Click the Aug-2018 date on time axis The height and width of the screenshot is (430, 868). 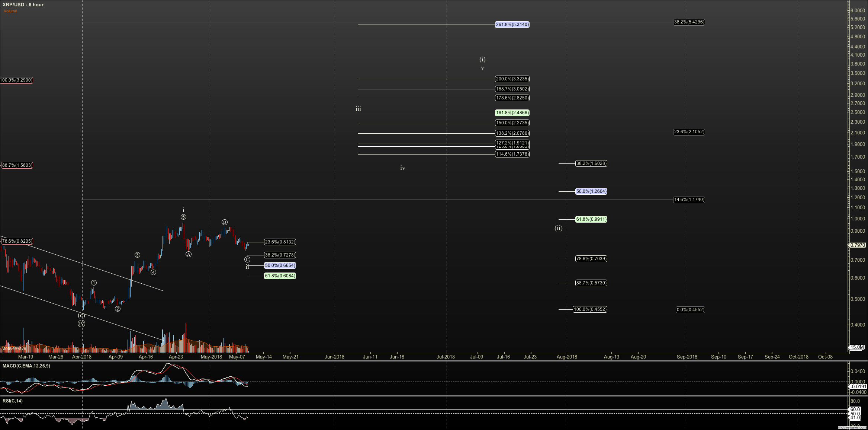tap(567, 357)
